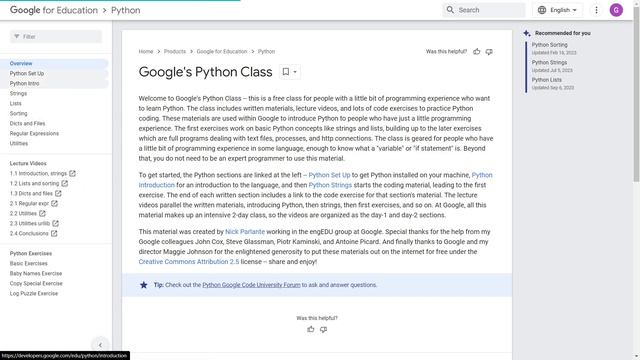Image resolution: width=640 pixels, height=360 pixels.
Task: Open Creative Commons Attribution 2.5 license link
Action: (189, 262)
